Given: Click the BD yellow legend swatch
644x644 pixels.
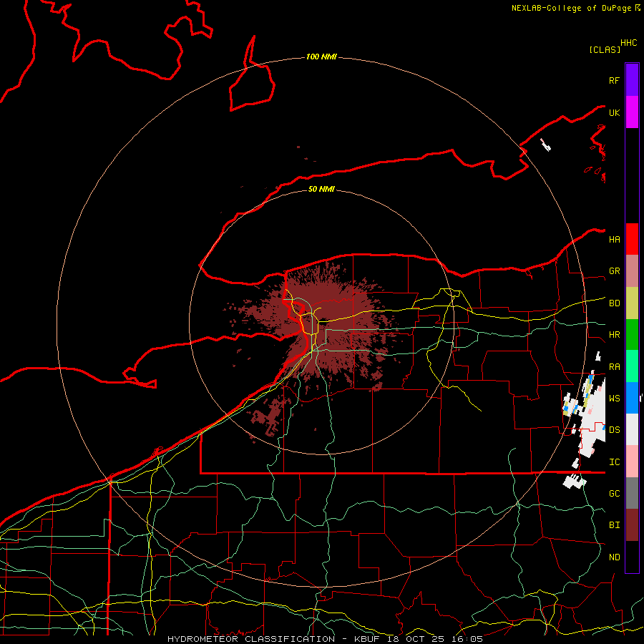Looking at the screenshot, I should click(x=632, y=303).
